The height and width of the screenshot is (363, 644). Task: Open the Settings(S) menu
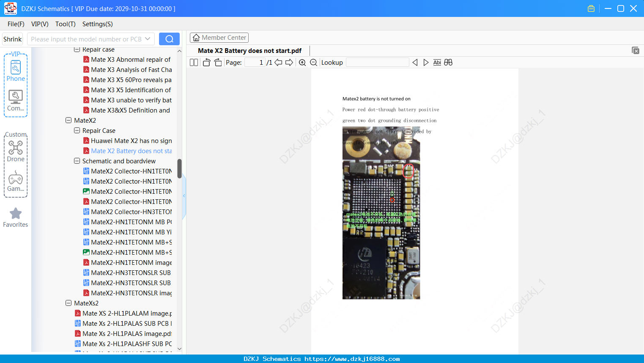pos(98,24)
